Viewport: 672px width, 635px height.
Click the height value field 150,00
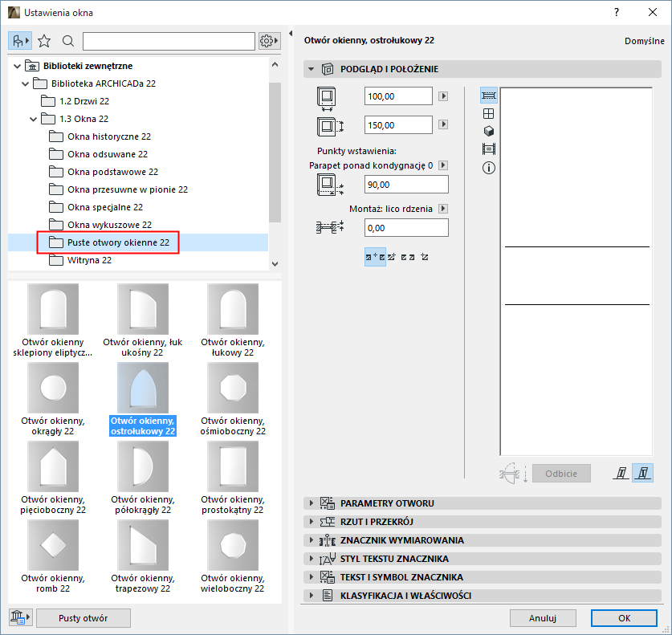(398, 125)
